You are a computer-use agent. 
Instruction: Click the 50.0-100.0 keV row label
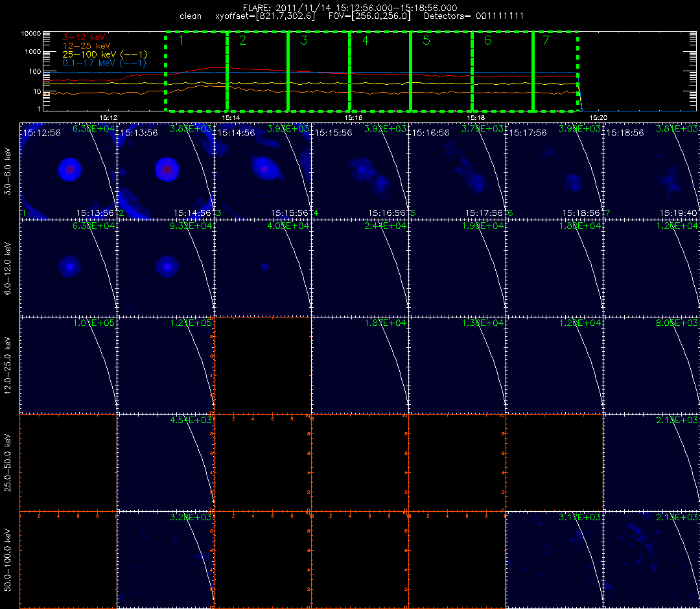[x=8, y=560]
